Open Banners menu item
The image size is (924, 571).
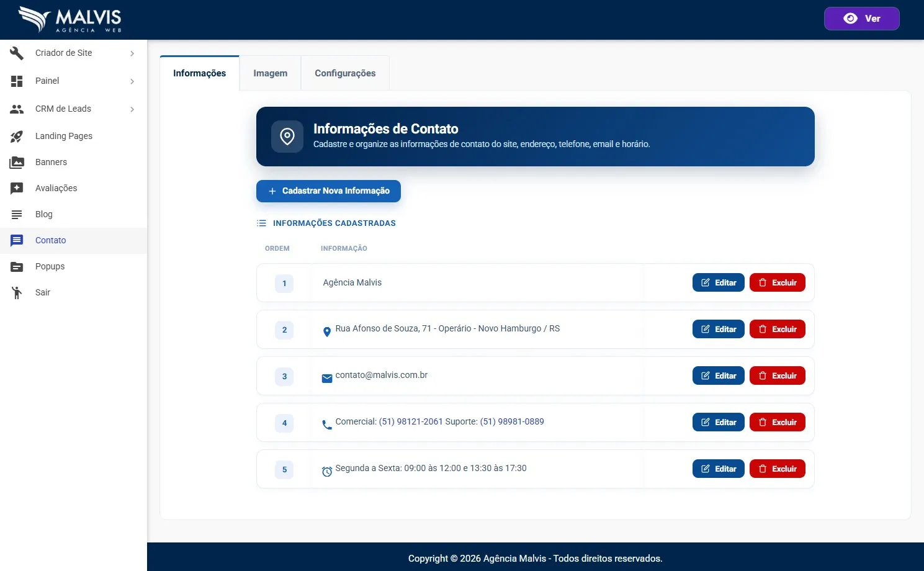point(73,162)
